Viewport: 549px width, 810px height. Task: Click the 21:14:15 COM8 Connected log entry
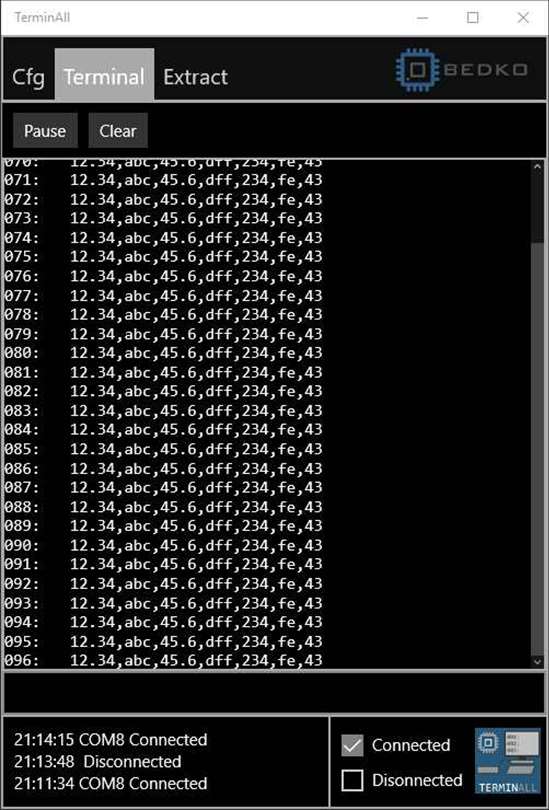click(111, 740)
